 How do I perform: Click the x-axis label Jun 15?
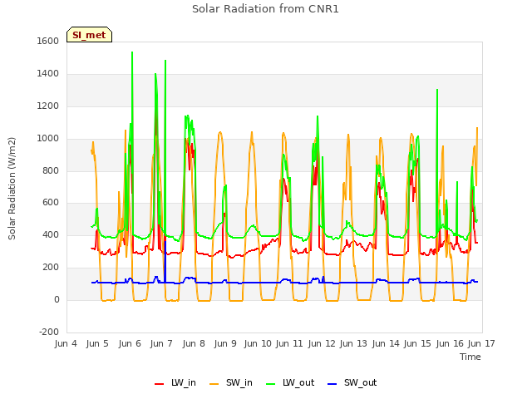coord(417,343)
